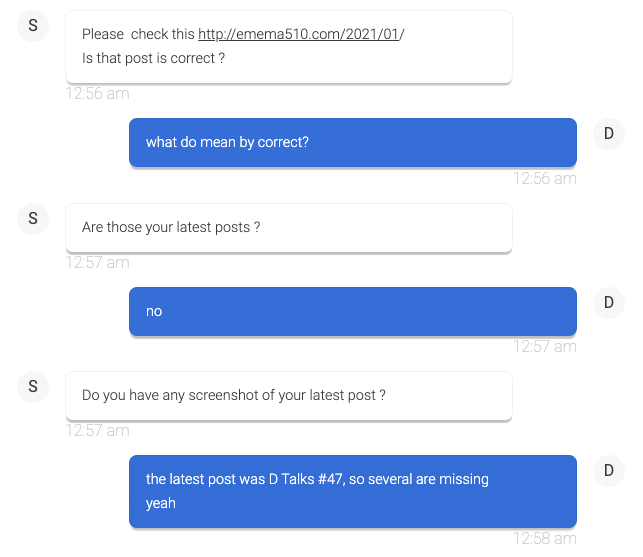Image resolution: width=643 pixels, height=557 pixels.
Task: Click S avatar beside 'Are those your latest posts ?'
Action: pyautogui.click(x=33, y=219)
